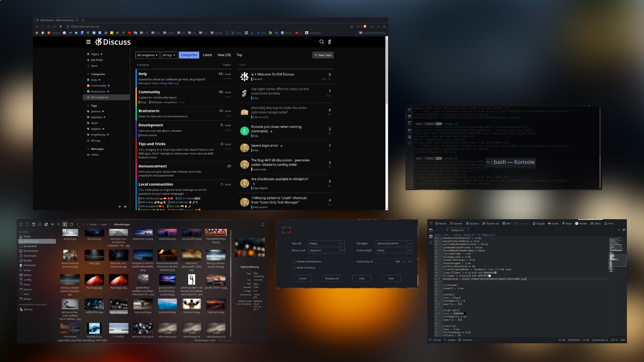The image size is (644, 362).
Task: Toggle Dolphin hidden files eye icon
Action: click(52, 225)
